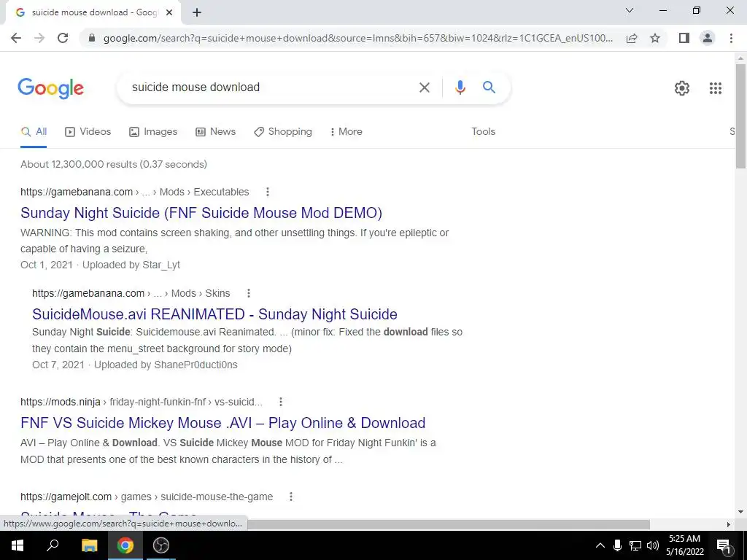Image resolution: width=747 pixels, height=560 pixels.
Task: Click the Google logo
Action: click(50, 88)
